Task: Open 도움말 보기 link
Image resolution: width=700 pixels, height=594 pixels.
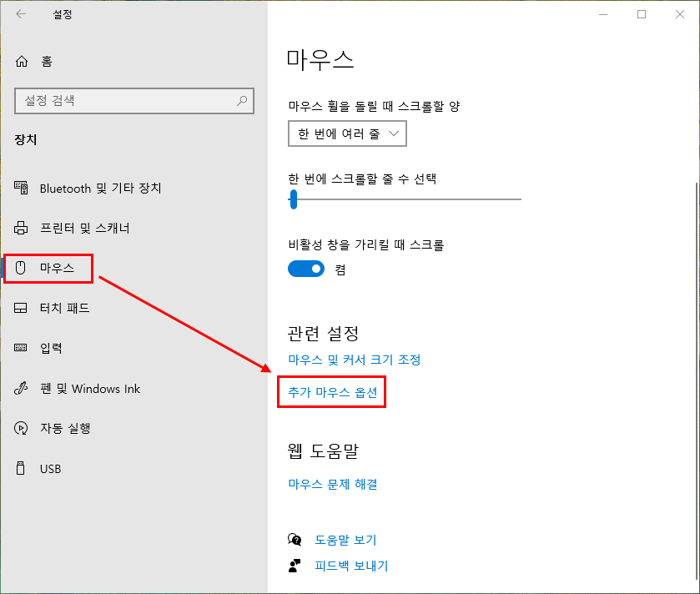Action: point(345,540)
